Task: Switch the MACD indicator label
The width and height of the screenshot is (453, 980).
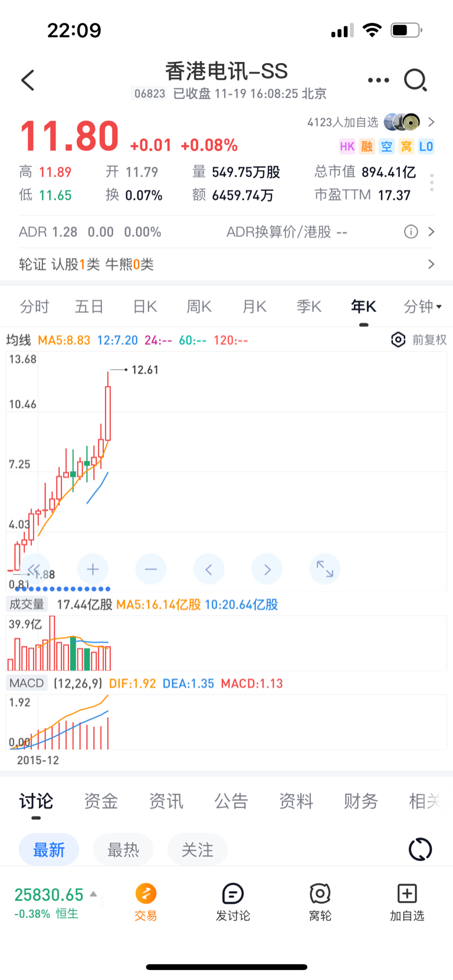Action: (x=27, y=683)
